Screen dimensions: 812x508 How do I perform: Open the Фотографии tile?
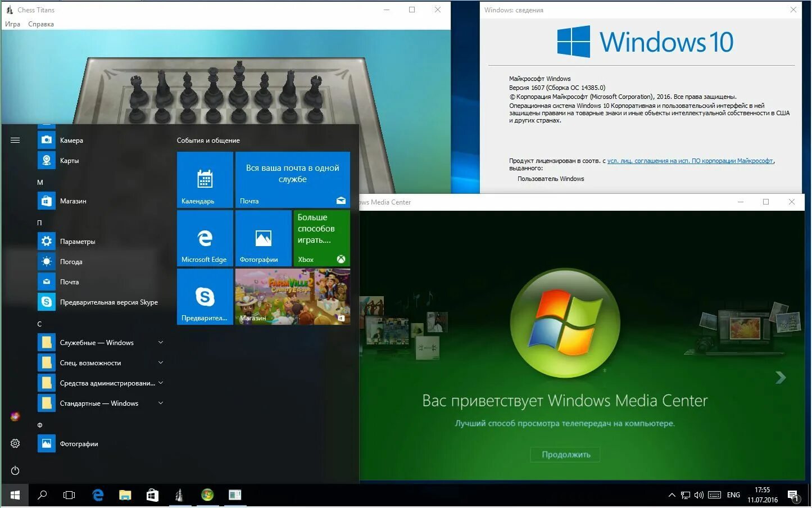point(263,238)
